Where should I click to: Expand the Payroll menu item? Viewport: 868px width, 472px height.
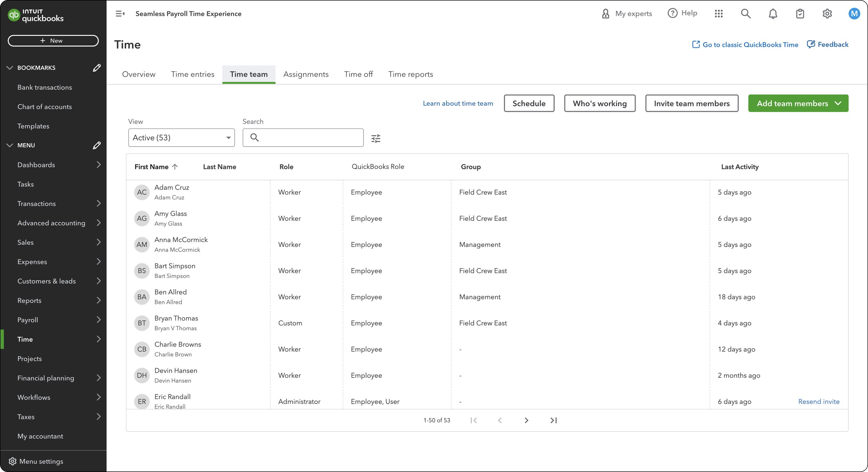pos(99,320)
